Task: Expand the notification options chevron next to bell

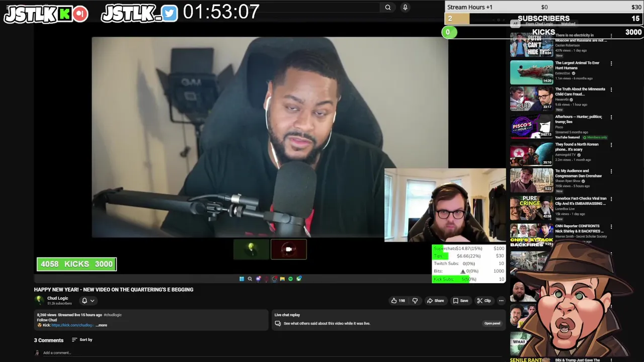Action: [92, 301]
